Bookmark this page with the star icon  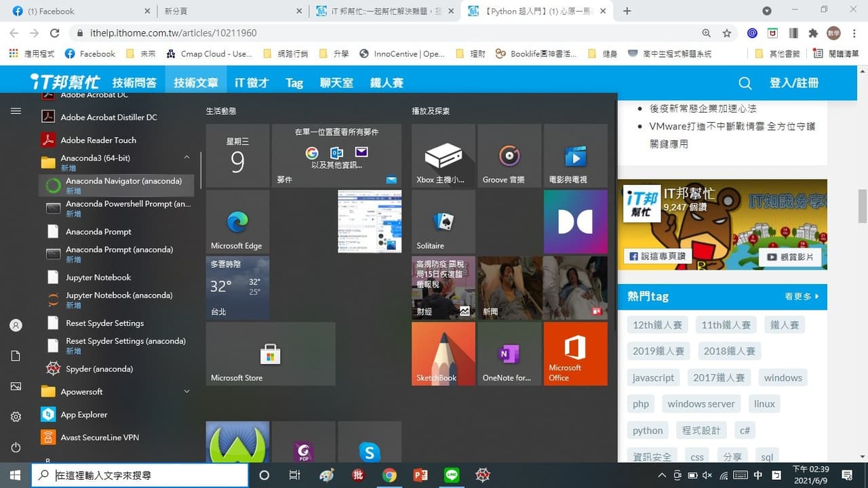coord(727,33)
